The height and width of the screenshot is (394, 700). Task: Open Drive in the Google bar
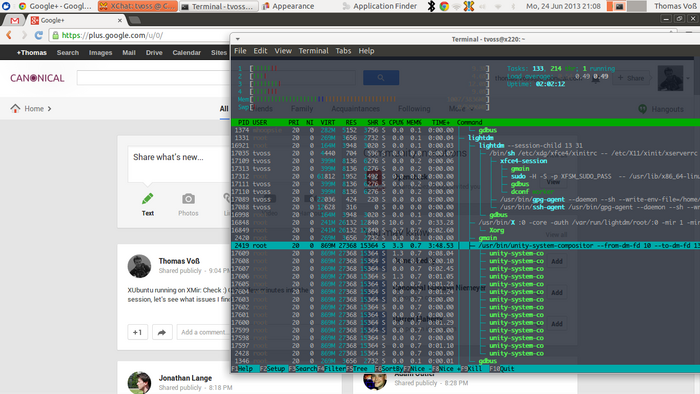[154, 53]
